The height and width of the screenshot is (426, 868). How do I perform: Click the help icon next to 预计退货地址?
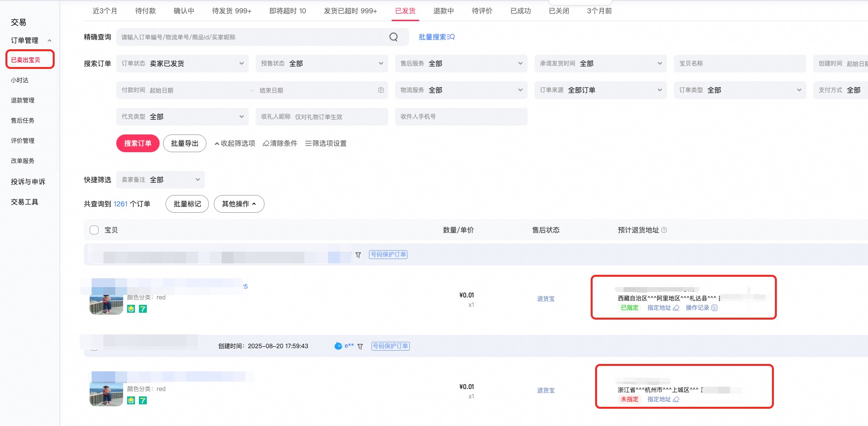(664, 230)
